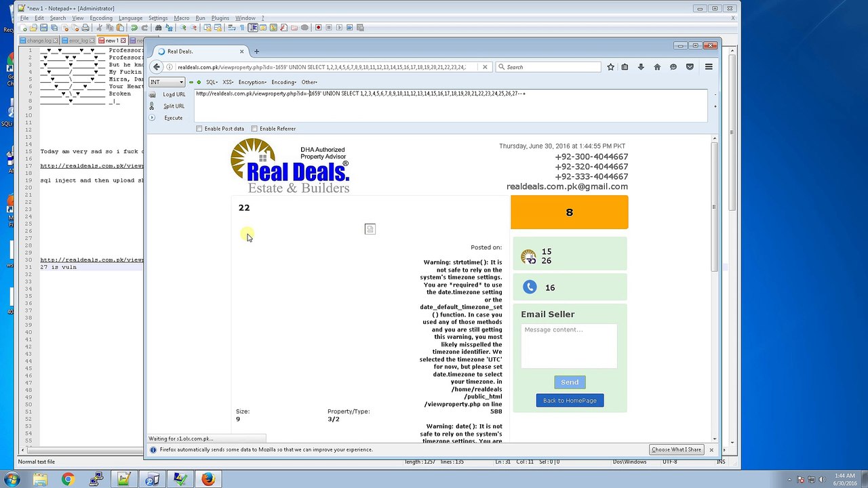
Task: Click HackBar green plus icon
Action: tap(199, 82)
